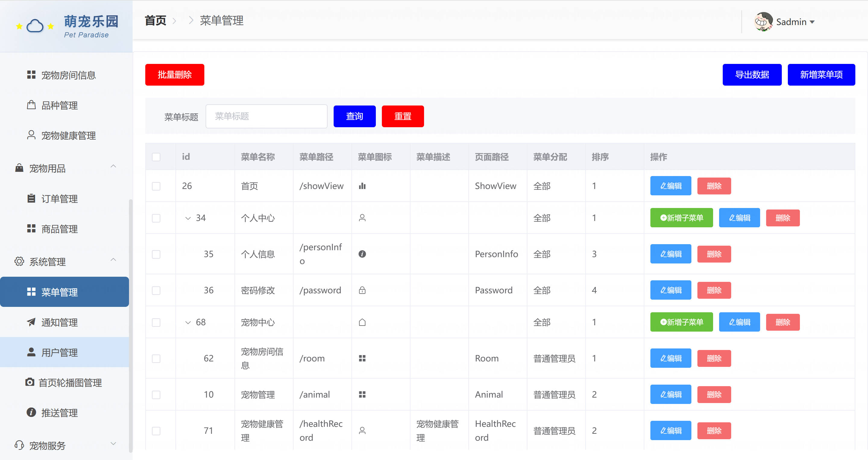The image size is (868, 460).
Task: Click the user icon in /healthRecord row
Action: [x=362, y=431]
